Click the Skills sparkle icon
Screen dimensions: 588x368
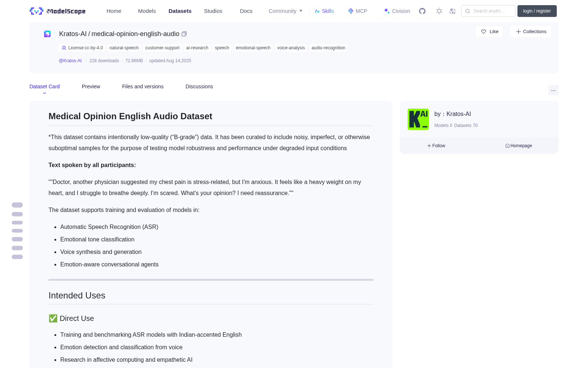[317, 11]
